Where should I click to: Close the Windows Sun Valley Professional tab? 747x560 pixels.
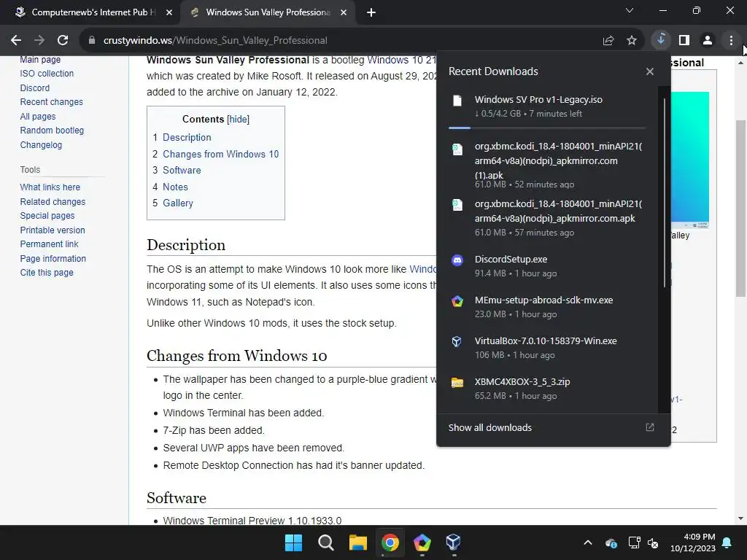pos(344,12)
